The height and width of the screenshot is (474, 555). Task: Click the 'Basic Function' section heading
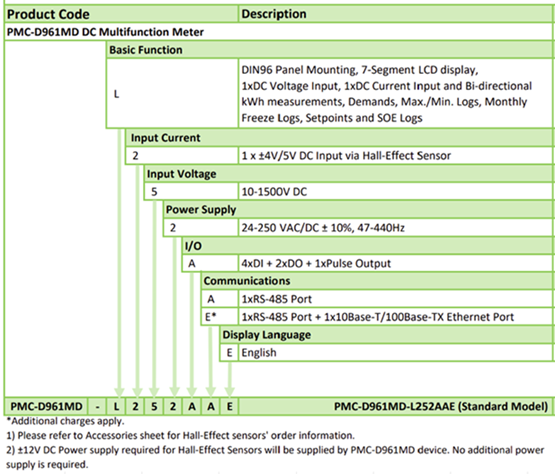(x=146, y=50)
